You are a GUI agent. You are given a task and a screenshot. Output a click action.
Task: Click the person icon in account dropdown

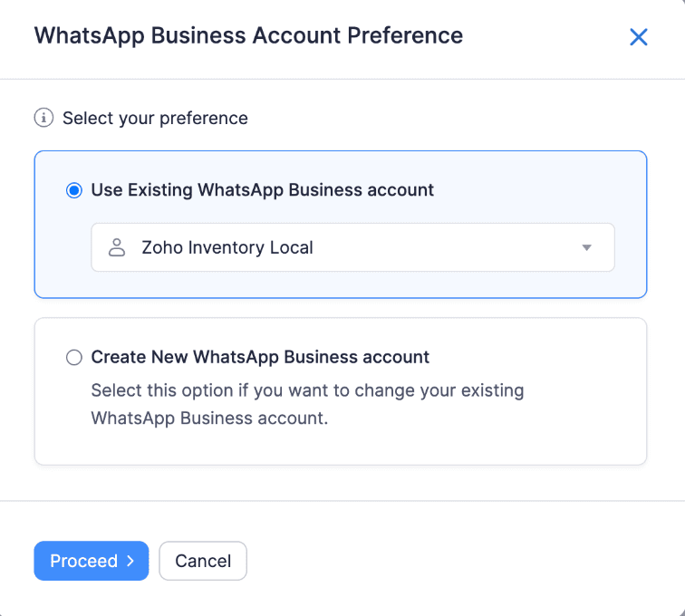point(116,247)
